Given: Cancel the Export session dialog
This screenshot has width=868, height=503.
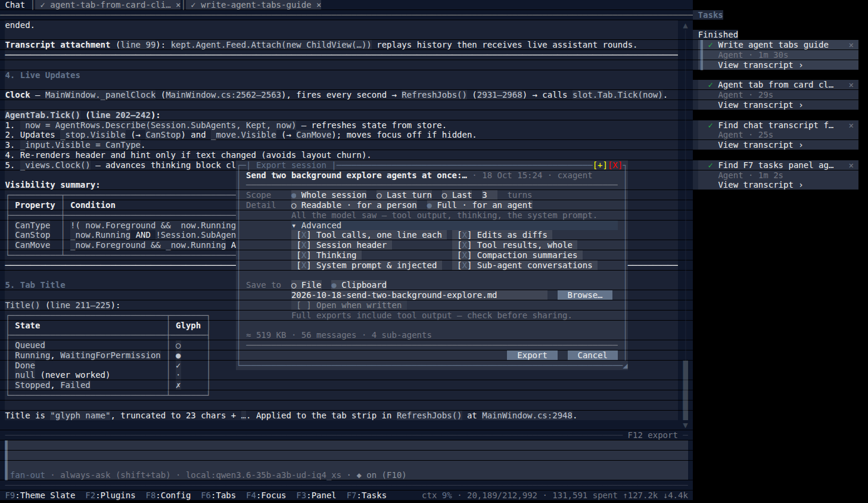Looking at the screenshot, I should pyautogui.click(x=592, y=355).
